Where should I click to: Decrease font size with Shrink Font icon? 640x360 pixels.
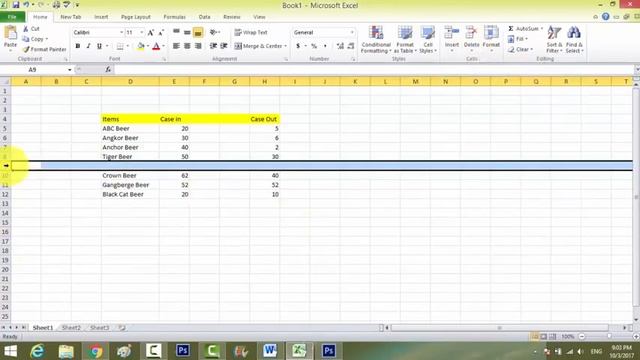[x=161, y=33]
